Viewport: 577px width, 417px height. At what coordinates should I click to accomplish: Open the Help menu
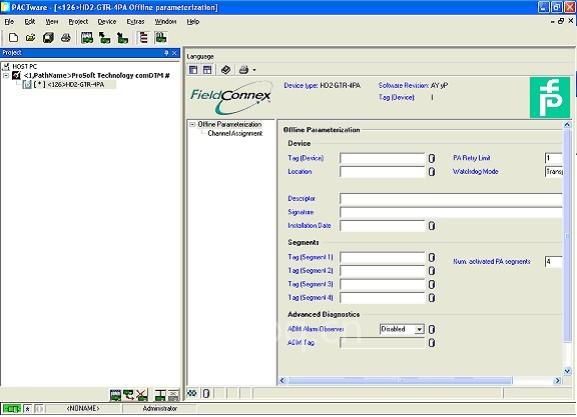pyautogui.click(x=193, y=22)
